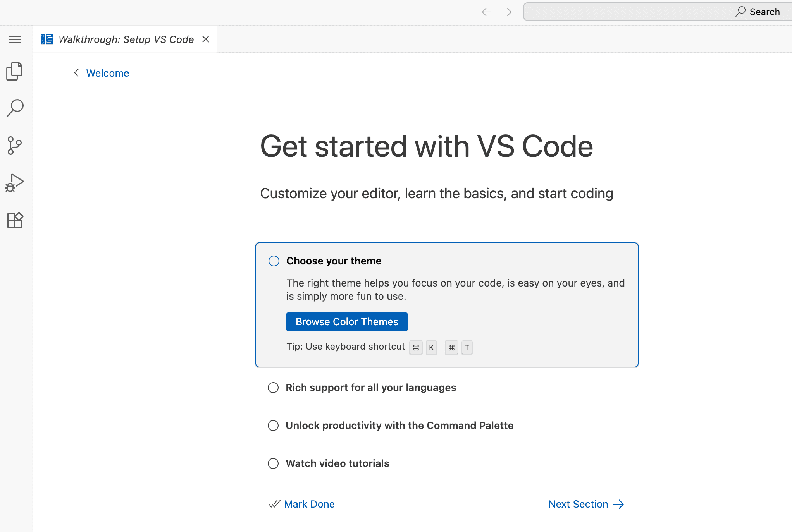Screen dimensions: 792x532
Task: Click the back navigation arrow
Action: [486, 12]
